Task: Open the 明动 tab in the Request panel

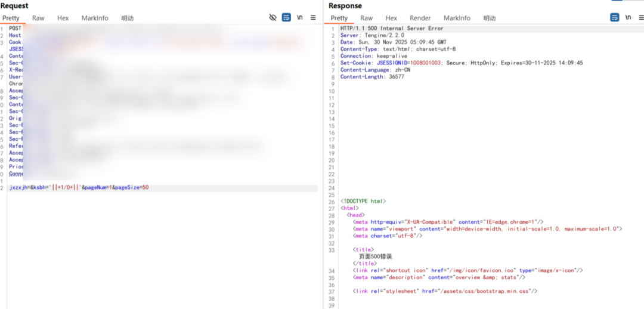Action: tap(127, 18)
